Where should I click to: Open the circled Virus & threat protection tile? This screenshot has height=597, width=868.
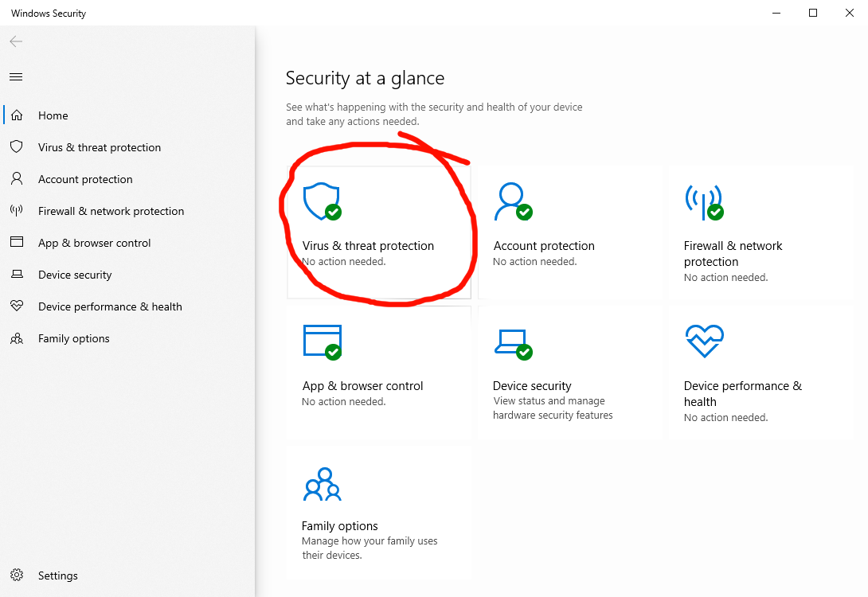pyautogui.click(x=379, y=231)
